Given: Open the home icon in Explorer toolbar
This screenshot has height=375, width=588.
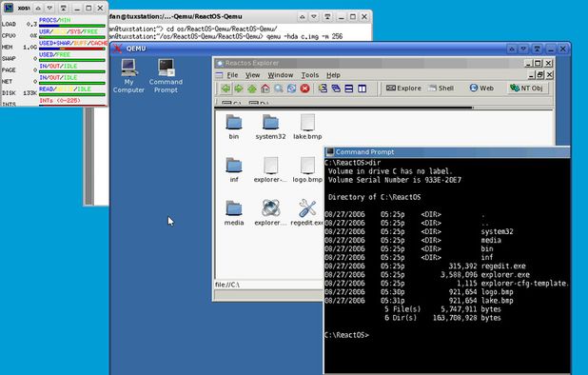Looking at the screenshot, I should click(x=265, y=89).
